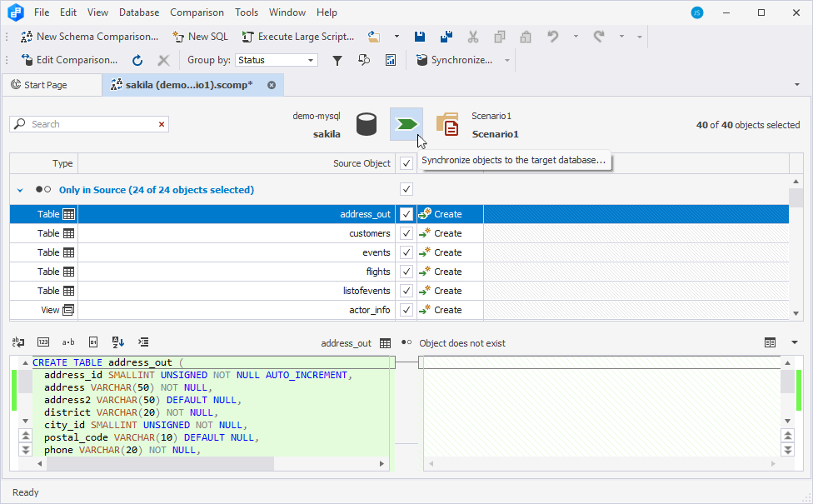Screen dimensions: 813x504
Task: Uncheck the listofevents row checkbox
Action: pos(406,291)
